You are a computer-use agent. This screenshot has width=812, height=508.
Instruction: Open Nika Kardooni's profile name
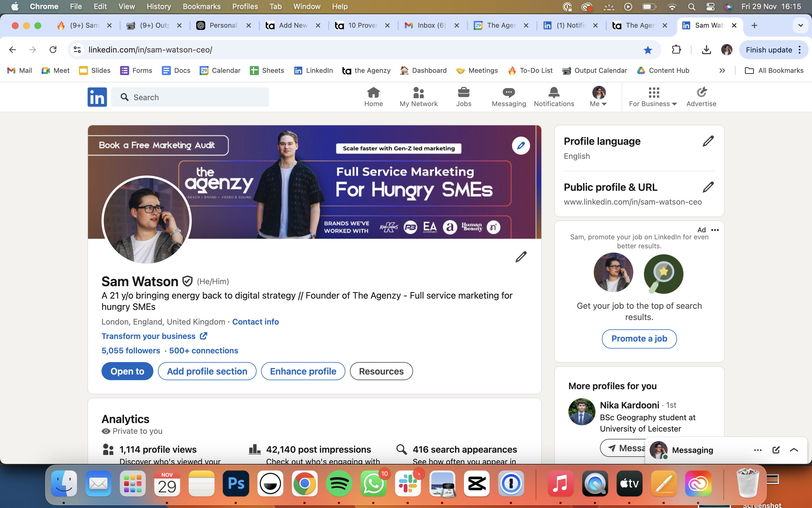629,405
